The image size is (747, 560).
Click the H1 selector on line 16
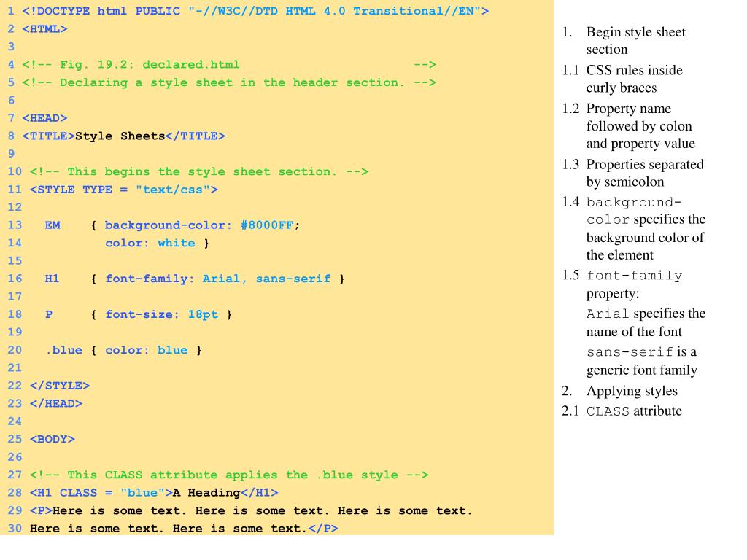52,278
